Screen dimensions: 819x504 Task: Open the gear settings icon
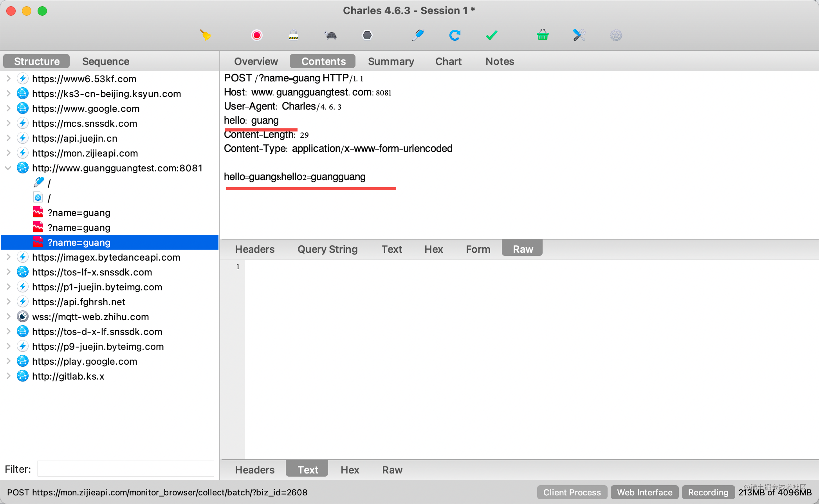pos(616,36)
